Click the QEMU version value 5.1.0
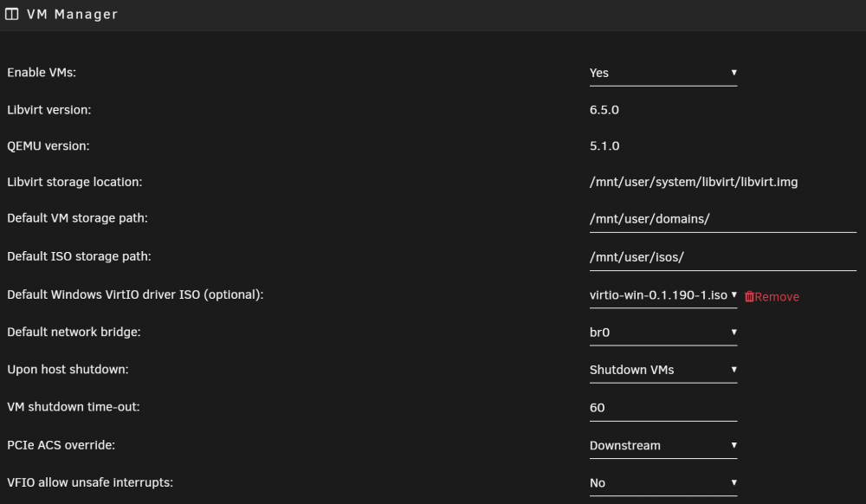 [604, 145]
